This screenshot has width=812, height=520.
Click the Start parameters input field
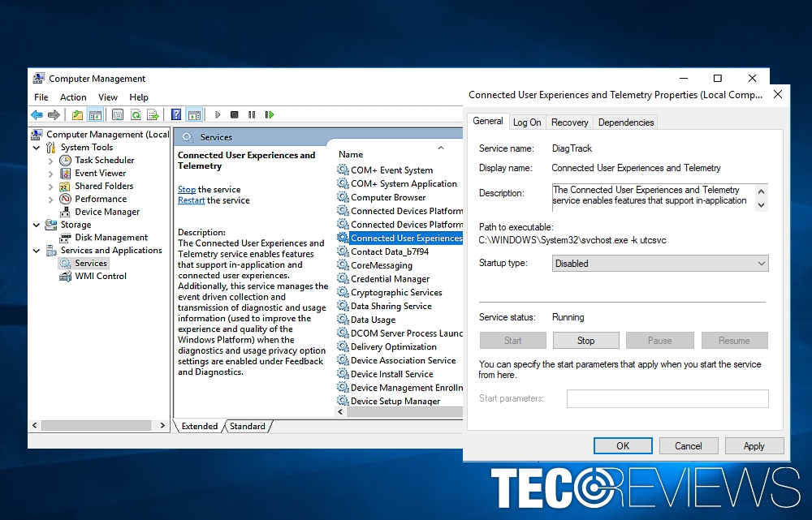pos(667,398)
